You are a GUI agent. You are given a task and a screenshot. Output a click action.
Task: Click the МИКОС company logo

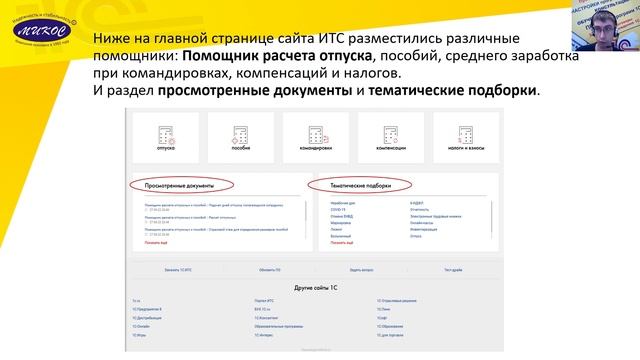[42, 31]
